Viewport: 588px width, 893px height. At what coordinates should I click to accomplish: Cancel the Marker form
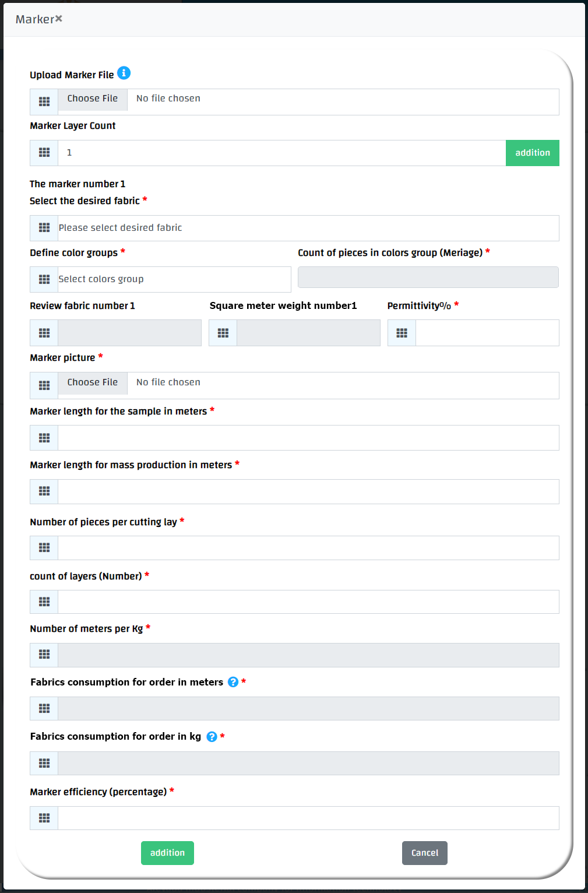tap(424, 853)
